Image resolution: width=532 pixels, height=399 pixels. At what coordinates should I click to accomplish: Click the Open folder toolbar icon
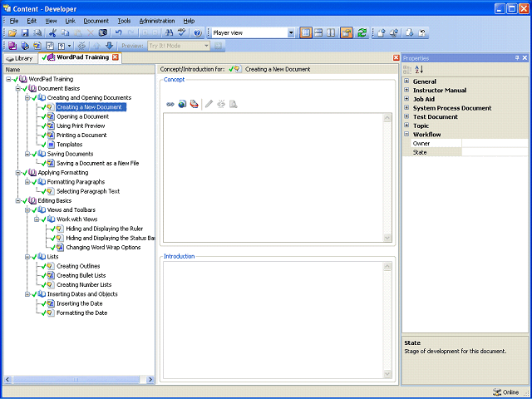12,33
